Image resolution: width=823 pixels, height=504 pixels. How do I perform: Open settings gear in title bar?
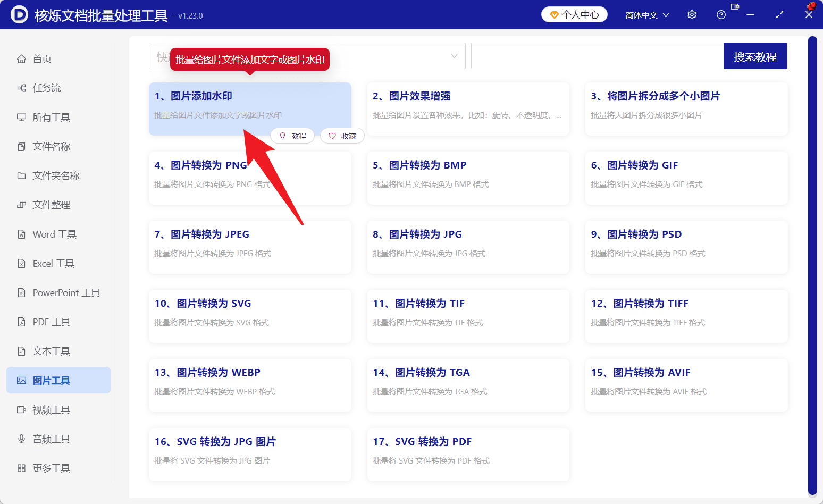(692, 15)
